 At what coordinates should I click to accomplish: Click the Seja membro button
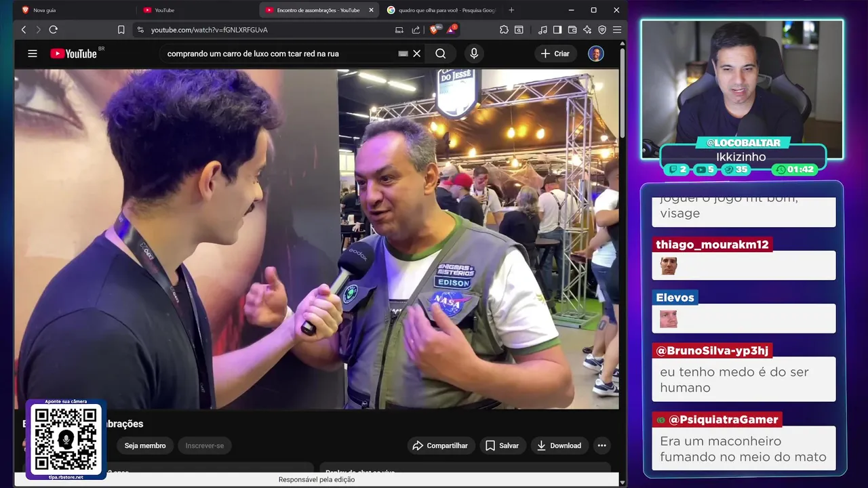[x=145, y=445]
